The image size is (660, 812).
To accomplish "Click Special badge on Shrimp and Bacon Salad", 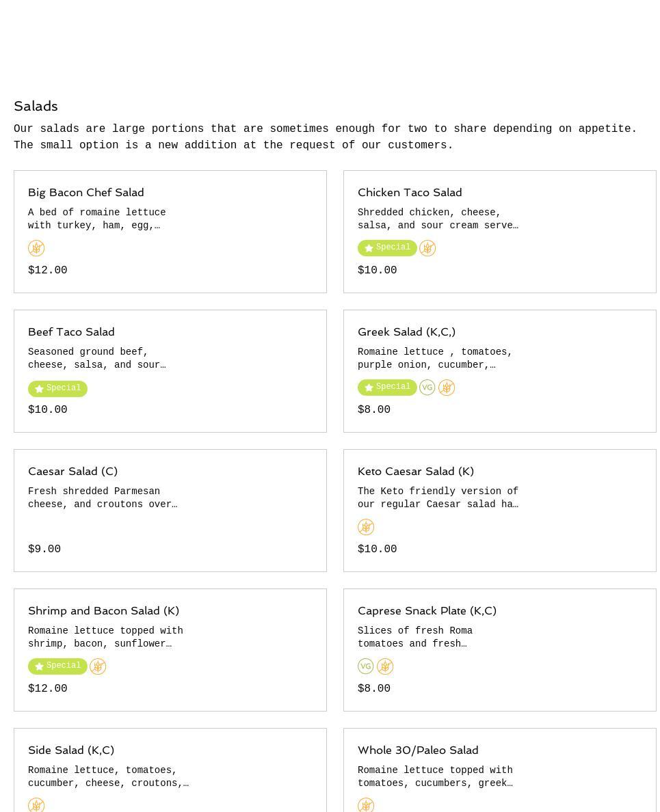I will click(57, 666).
